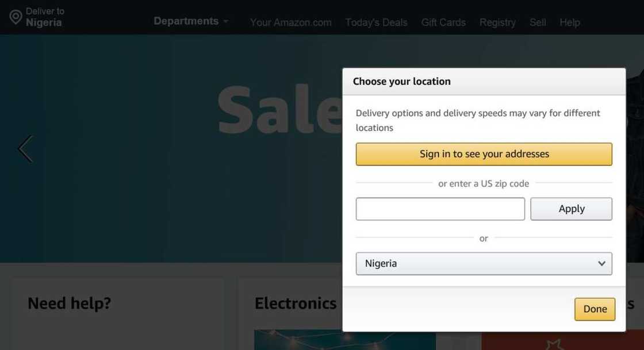Open the Departments dropdown arrow

click(227, 21)
